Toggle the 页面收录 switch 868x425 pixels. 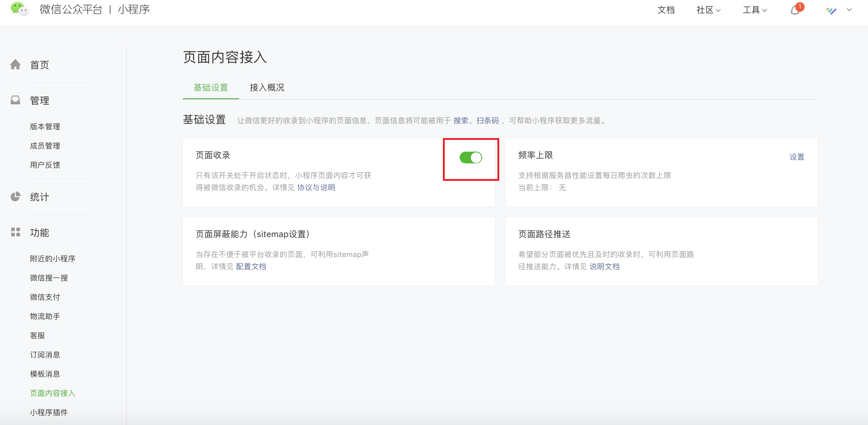click(470, 157)
